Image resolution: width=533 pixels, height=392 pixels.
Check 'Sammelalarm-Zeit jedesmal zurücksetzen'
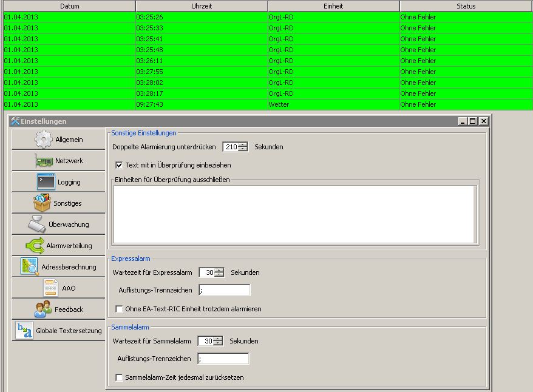point(120,377)
